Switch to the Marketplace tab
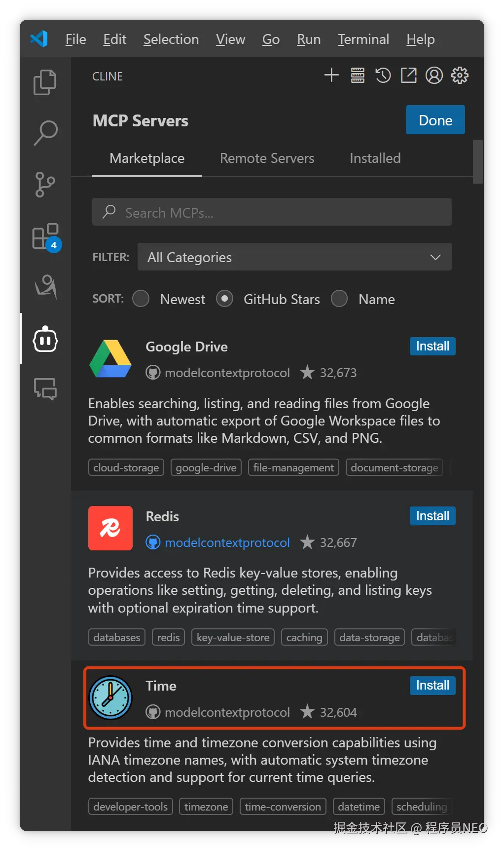This screenshot has height=851, width=504. pos(147,158)
